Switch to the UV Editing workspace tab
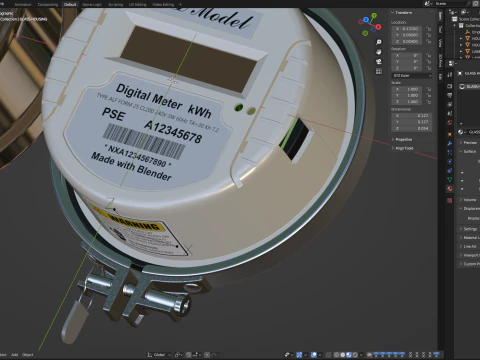This screenshot has height=360, width=480. tap(137, 5)
